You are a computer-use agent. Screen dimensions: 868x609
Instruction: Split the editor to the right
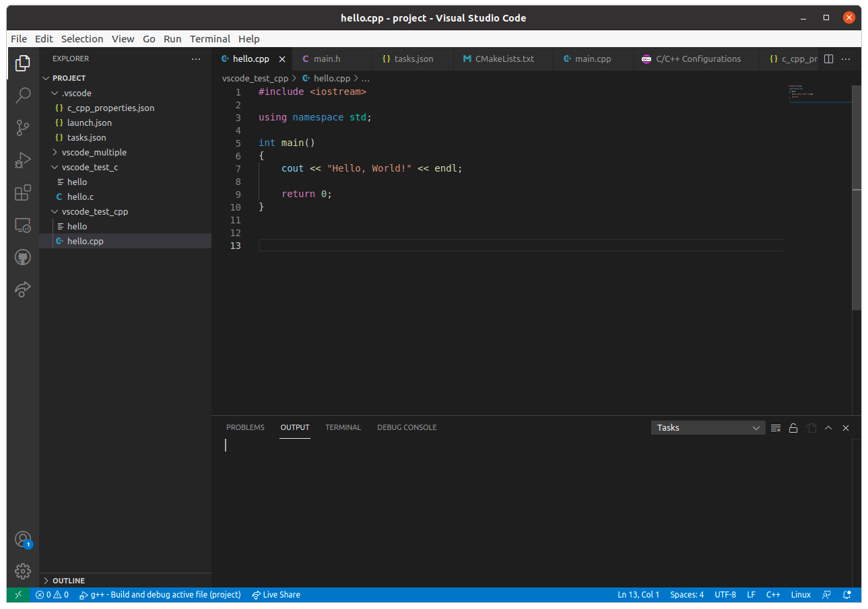click(x=829, y=59)
